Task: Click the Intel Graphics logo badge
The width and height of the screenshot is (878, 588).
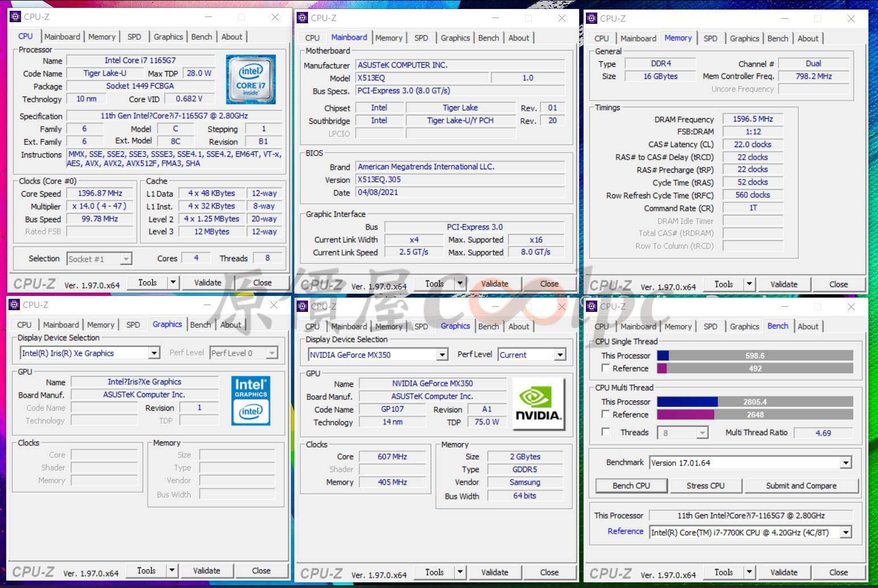Action: point(251,401)
